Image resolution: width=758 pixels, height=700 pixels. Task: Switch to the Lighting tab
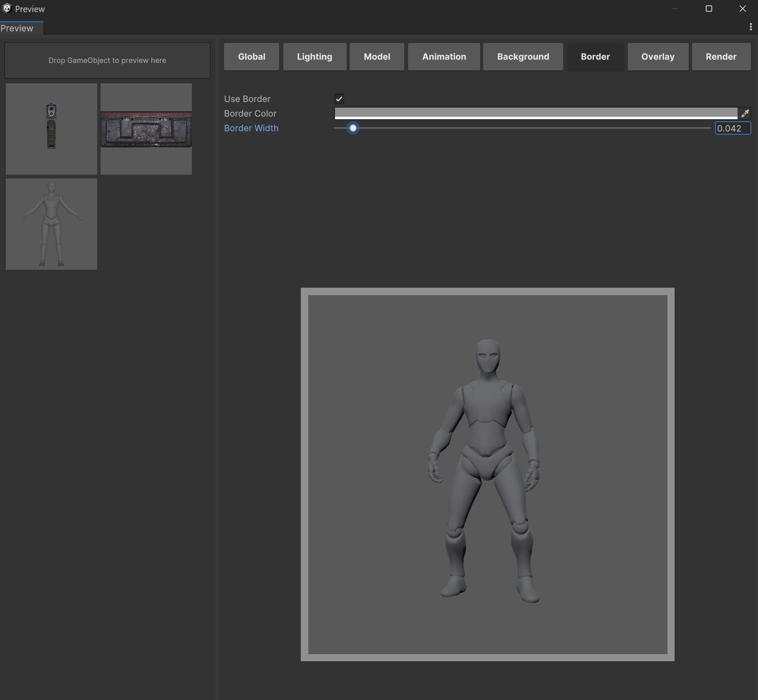point(315,57)
